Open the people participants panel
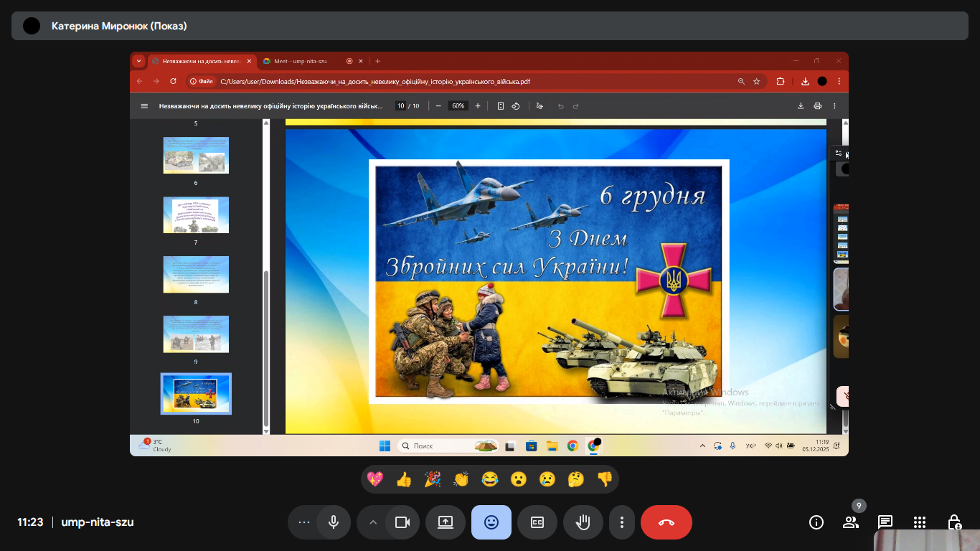This screenshot has height=551, width=980. point(851,522)
